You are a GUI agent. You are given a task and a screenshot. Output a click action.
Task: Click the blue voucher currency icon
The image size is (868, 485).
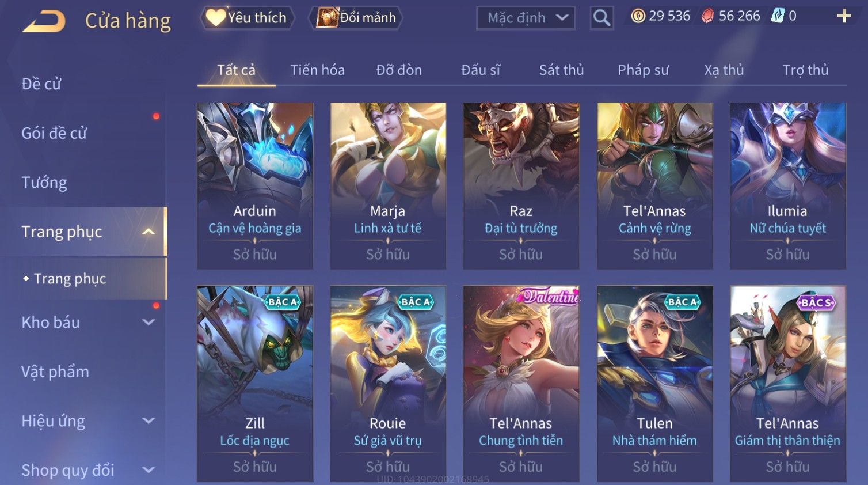point(778,16)
